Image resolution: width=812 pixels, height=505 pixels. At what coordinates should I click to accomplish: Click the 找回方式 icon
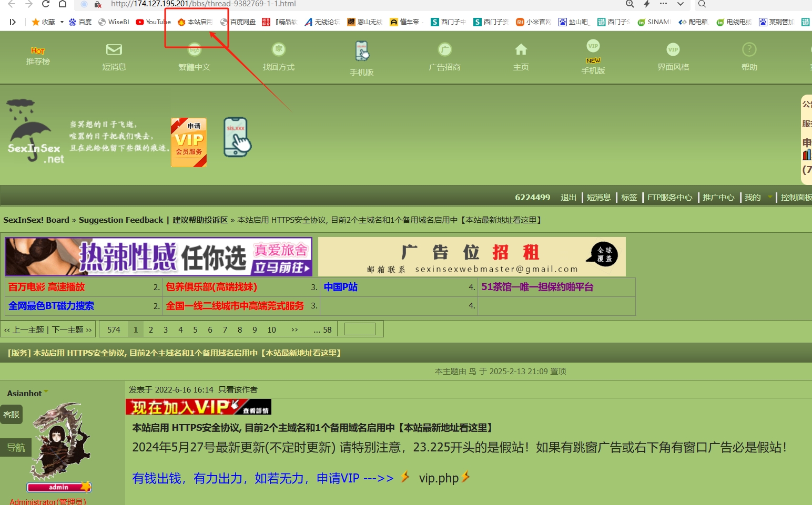point(278,50)
